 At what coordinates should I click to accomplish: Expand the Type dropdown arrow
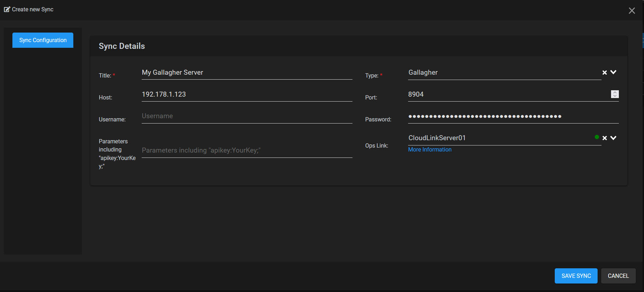pyautogui.click(x=614, y=72)
